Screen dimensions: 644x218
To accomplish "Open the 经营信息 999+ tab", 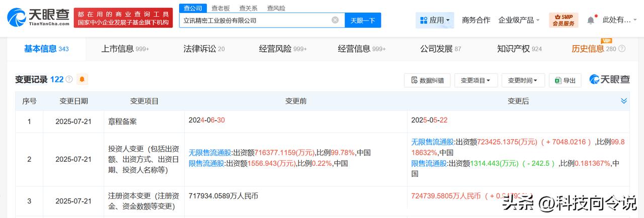I will (x=362, y=49).
